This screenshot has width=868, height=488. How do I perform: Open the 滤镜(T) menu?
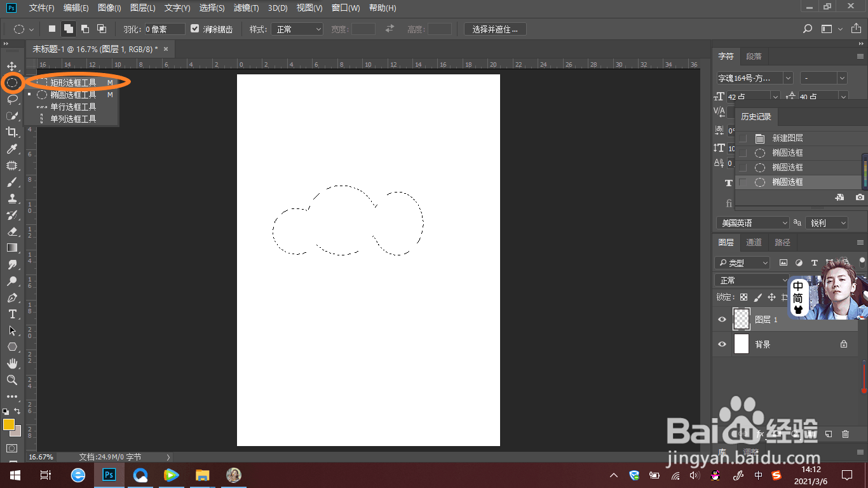tap(246, 8)
